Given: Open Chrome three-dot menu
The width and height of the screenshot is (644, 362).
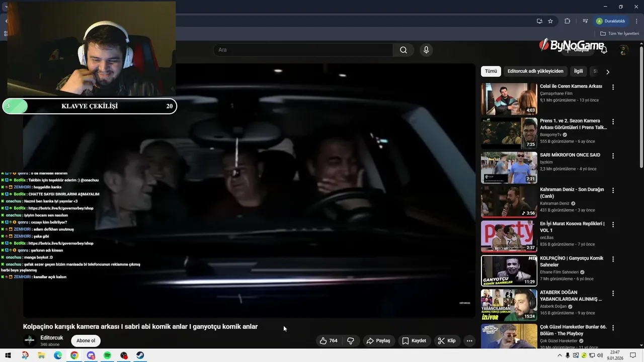Looking at the screenshot, I should [636, 21].
